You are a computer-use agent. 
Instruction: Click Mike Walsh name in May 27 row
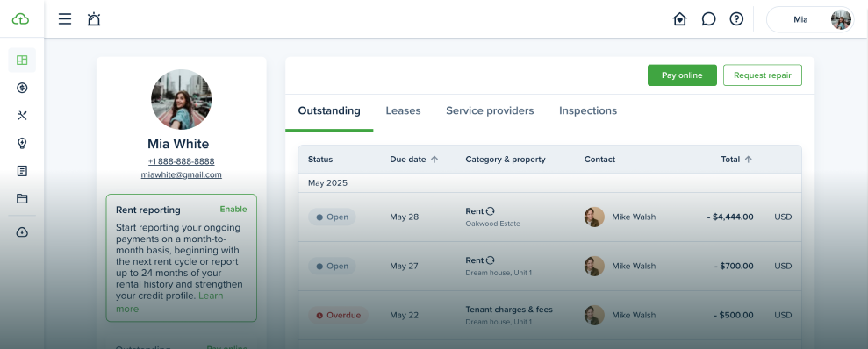point(634,266)
